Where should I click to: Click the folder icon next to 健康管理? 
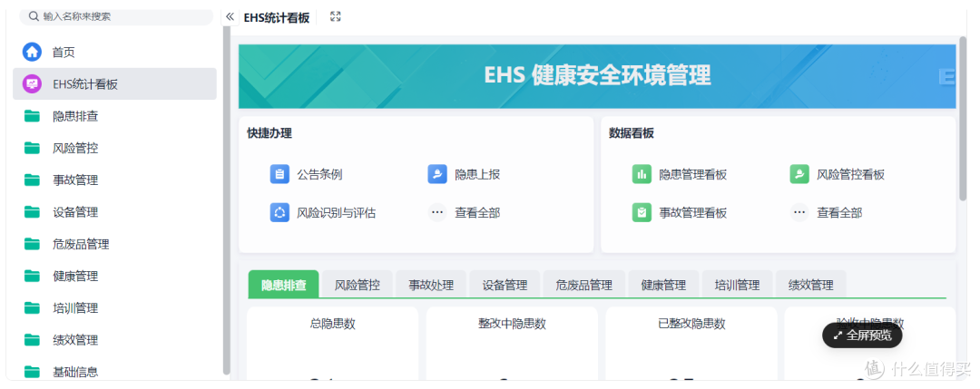click(x=32, y=276)
